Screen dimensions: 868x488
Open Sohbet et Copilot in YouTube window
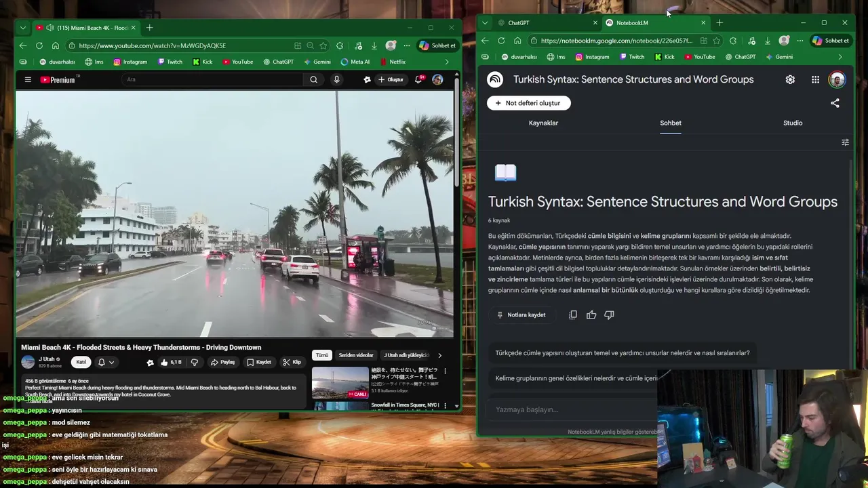pos(437,45)
